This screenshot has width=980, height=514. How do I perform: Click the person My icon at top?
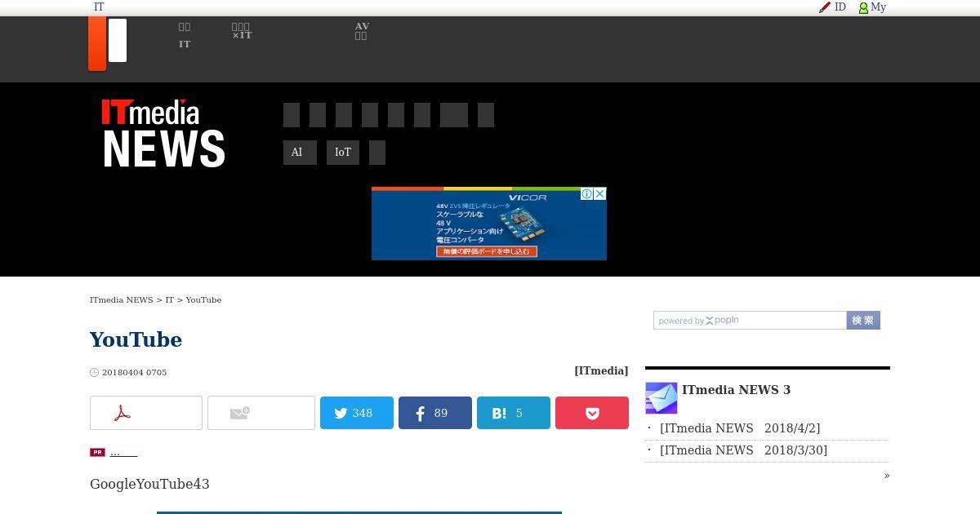(x=863, y=7)
